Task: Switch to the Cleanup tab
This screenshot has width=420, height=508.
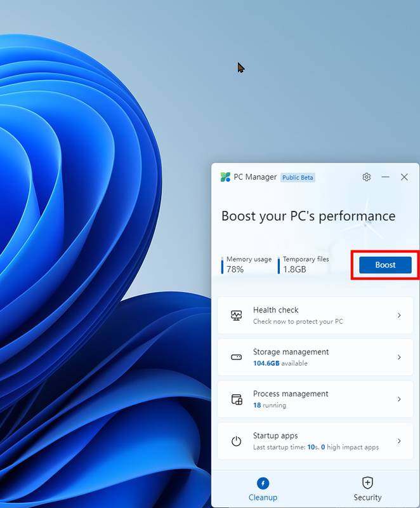Action: tap(263, 489)
